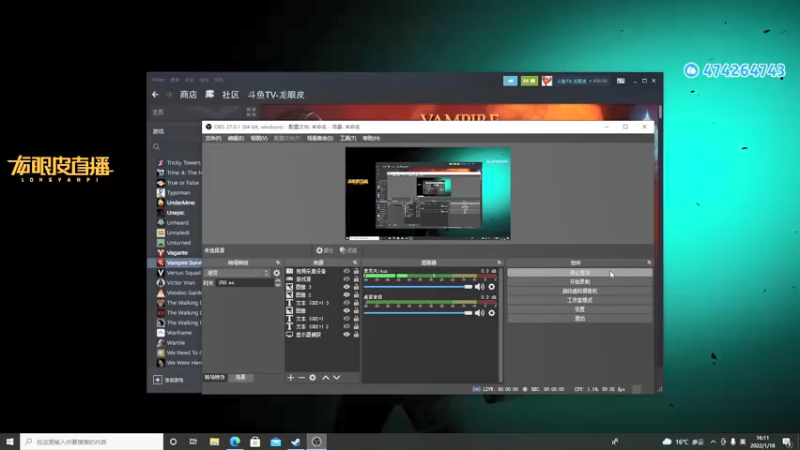Move the selected source down
Image resolution: width=800 pixels, height=450 pixels.
point(337,378)
